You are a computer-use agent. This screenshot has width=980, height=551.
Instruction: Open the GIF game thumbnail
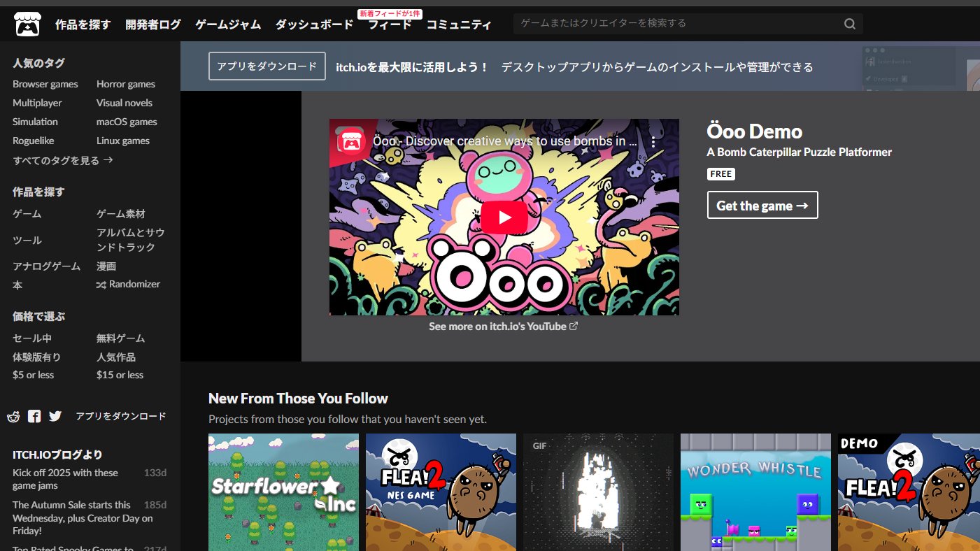(x=598, y=492)
